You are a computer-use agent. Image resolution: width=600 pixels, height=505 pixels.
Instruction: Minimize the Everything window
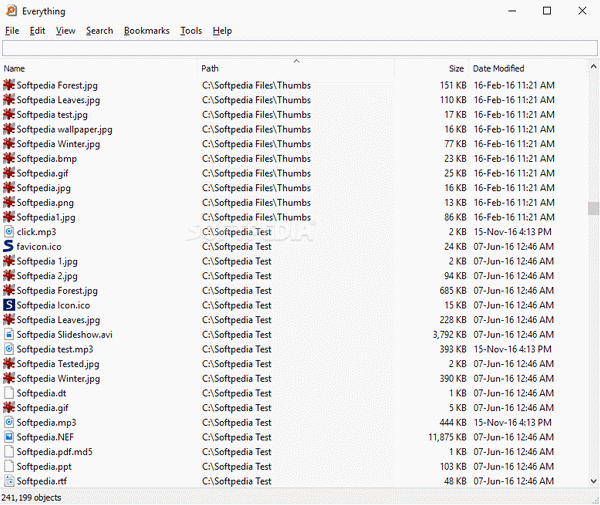pyautogui.click(x=512, y=11)
